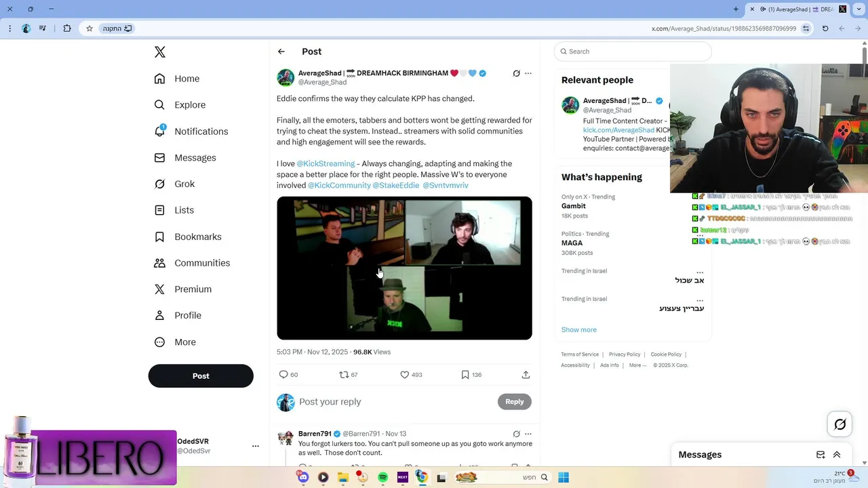This screenshot has width=868, height=488.
Task: Like the post with 493 likes
Action: [x=405, y=375]
